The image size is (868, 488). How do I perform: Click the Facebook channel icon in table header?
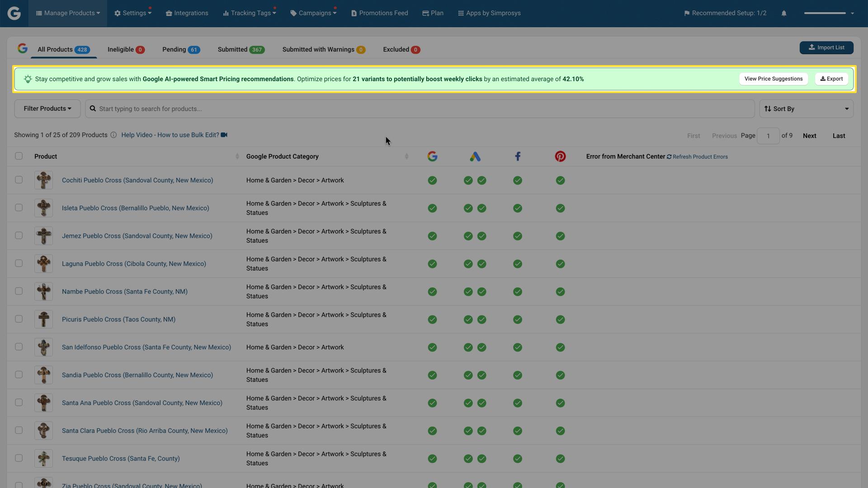pos(518,156)
